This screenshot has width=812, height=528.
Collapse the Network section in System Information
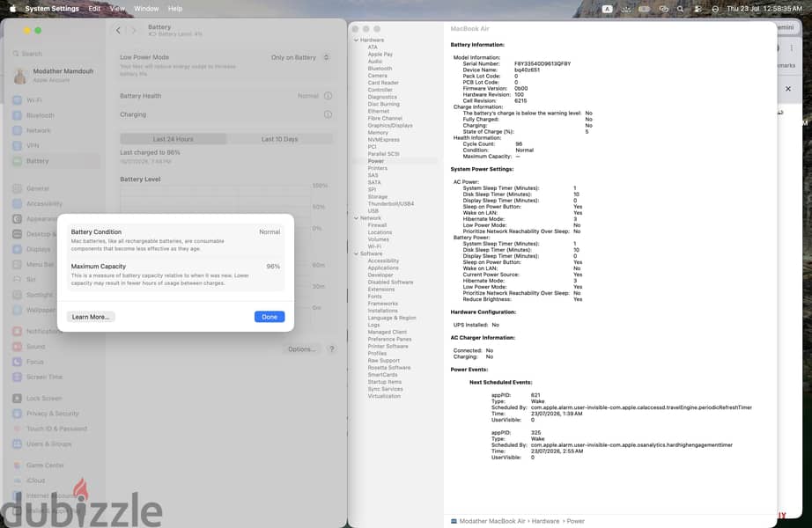pos(357,218)
